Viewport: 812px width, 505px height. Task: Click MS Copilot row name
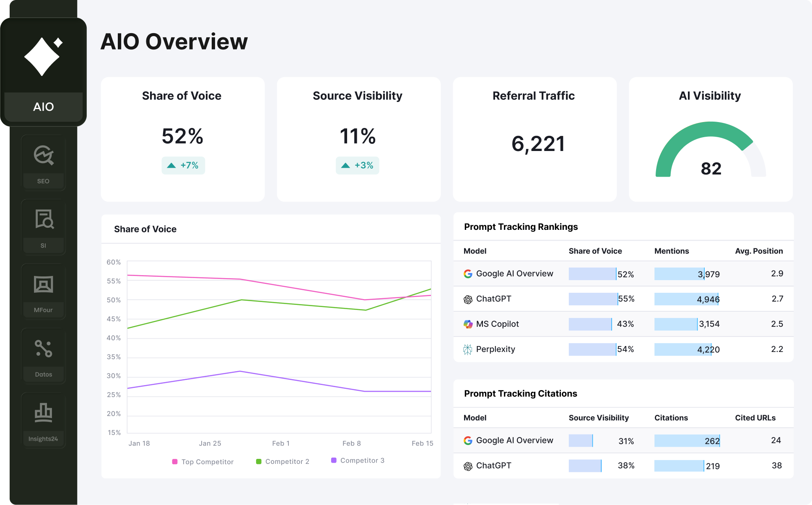(x=498, y=324)
